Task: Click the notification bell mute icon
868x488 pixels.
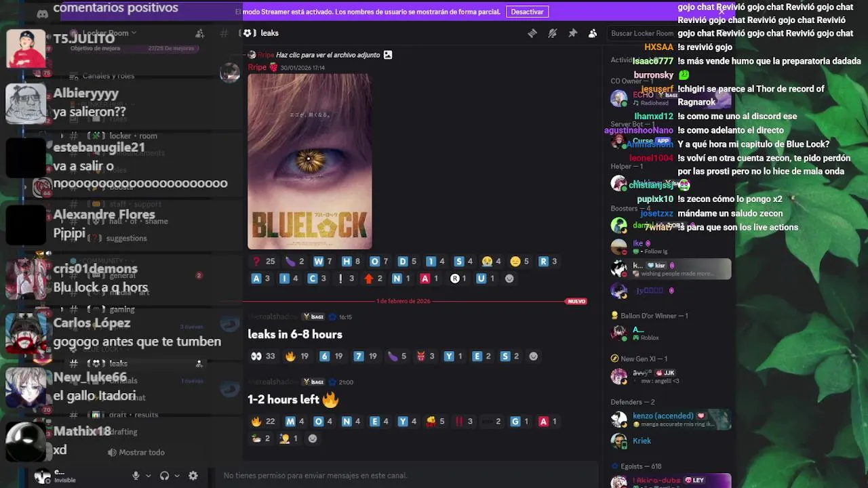Action: pos(553,33)
